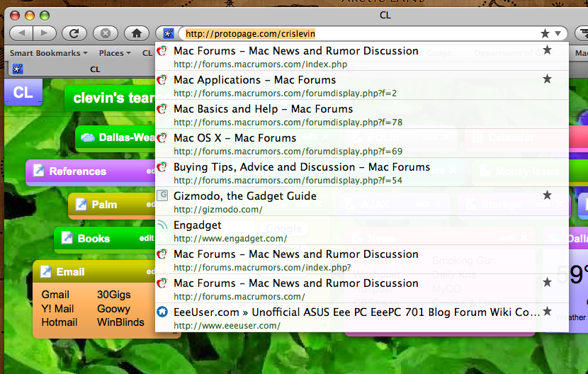The width and height of the screenshot is (588, 374).
Task: Click star on Mac Applications row
Action: tap(547, 79)
